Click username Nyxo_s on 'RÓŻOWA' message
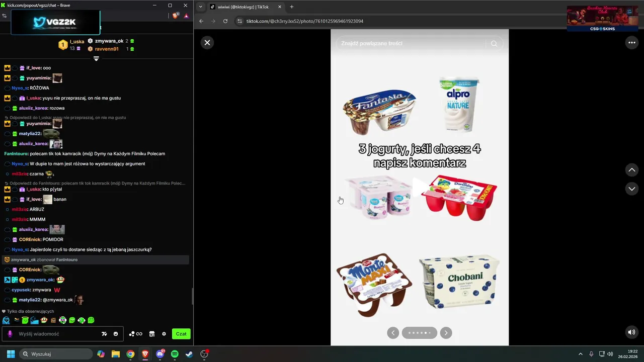 [x=20, y=88]
